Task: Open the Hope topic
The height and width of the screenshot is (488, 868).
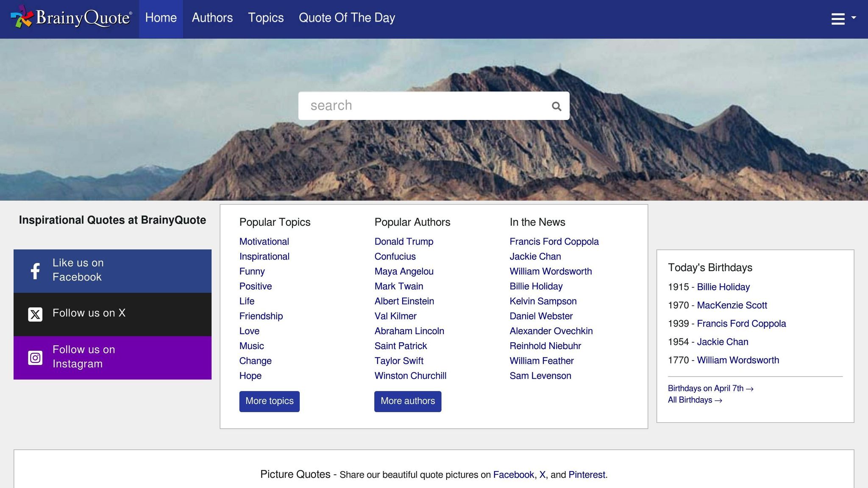Action: point(250,376)
